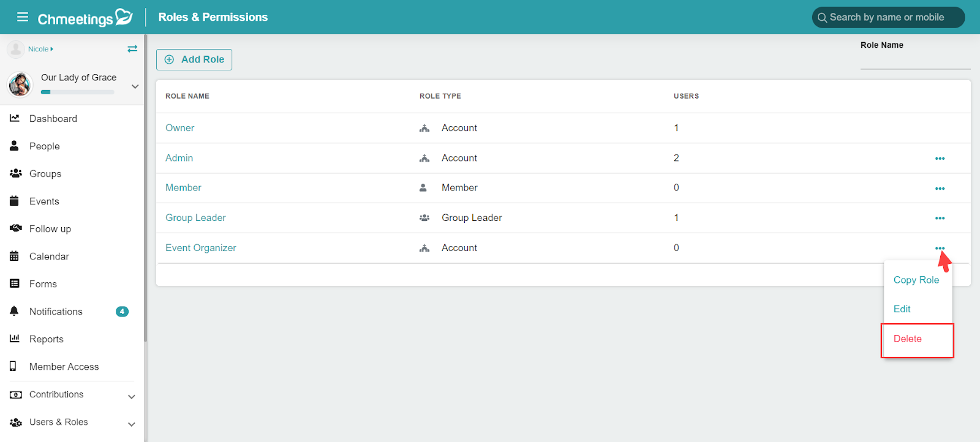Viewport: 980px width, 442px height.
Task: Expand the Users & Roles section
Action: [131, 424]
